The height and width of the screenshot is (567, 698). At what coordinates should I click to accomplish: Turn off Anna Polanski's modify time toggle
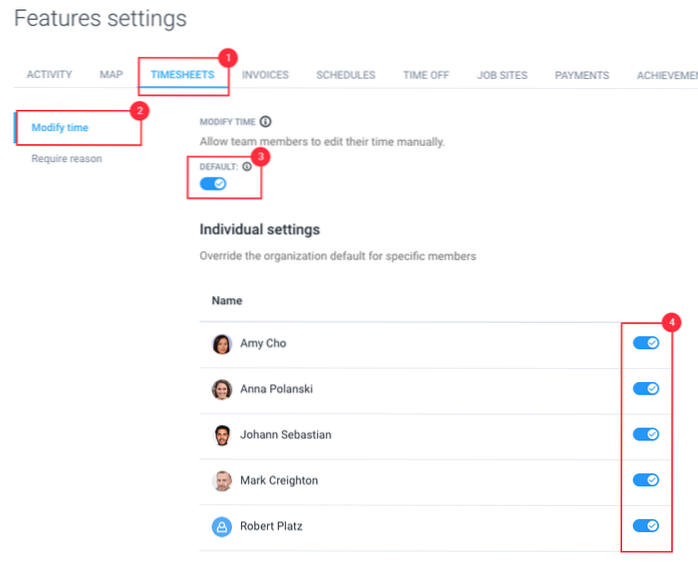(646, 389)
